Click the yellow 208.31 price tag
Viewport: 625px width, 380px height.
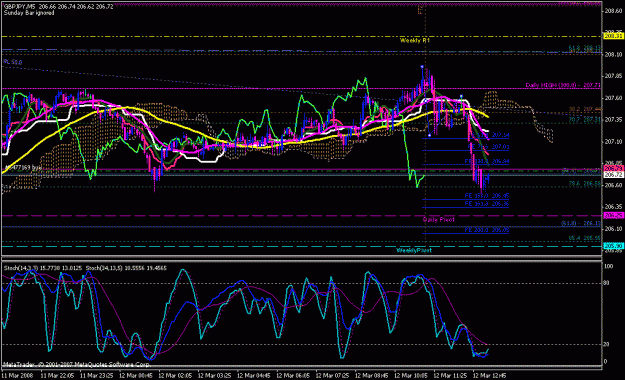pyautogui.click(x=613, y=36)
